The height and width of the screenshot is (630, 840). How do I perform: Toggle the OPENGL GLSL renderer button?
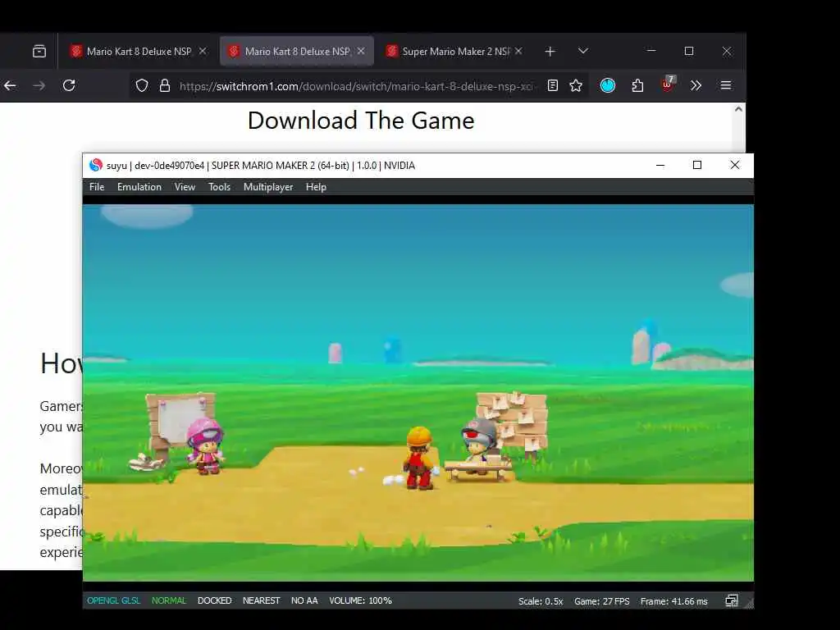coord(113,600)
